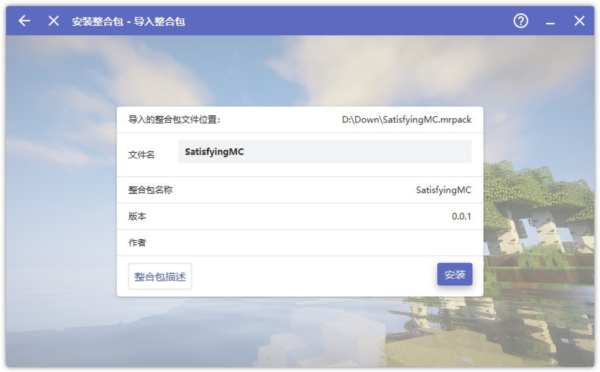600x372 pixels.
Task: Cancel the wizard with the header X icon
Action: pyautogui.click(x=54, y=21)
